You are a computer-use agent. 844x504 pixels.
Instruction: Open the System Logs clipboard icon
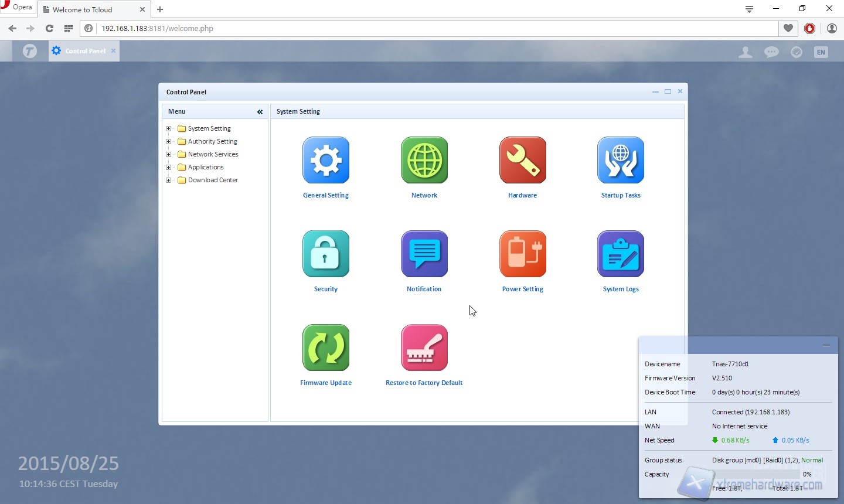(x=621, y=254)
